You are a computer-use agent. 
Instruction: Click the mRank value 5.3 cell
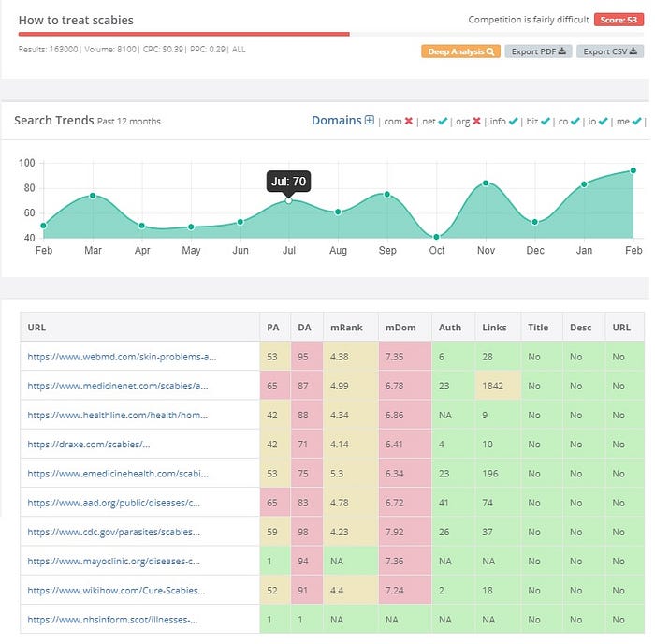coord(351,474)
